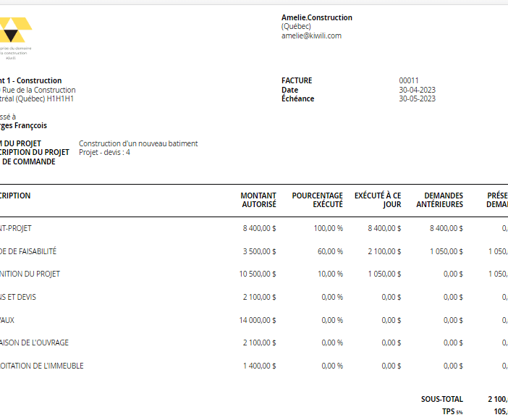This screenshot has height=420, width=508.
Task: Click the EXÉCUTÉ À CE JOUR header
Action: click(378, 200)
